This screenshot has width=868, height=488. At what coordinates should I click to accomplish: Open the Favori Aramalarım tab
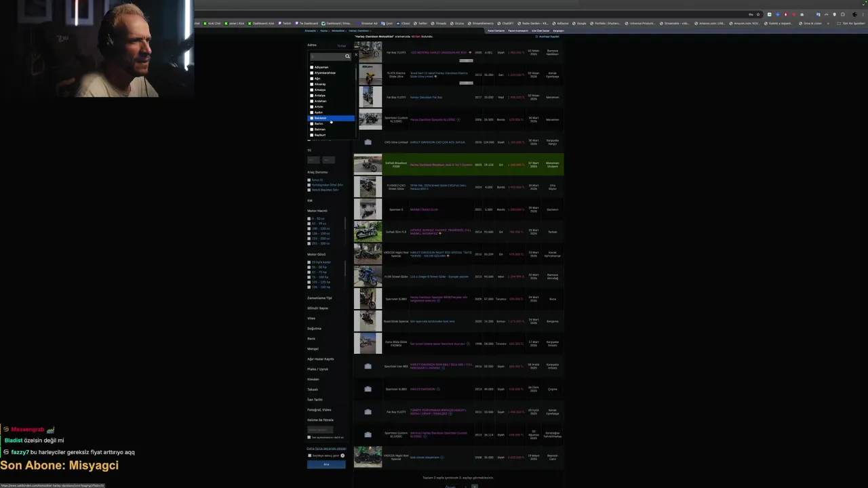(x=518, y=30)
